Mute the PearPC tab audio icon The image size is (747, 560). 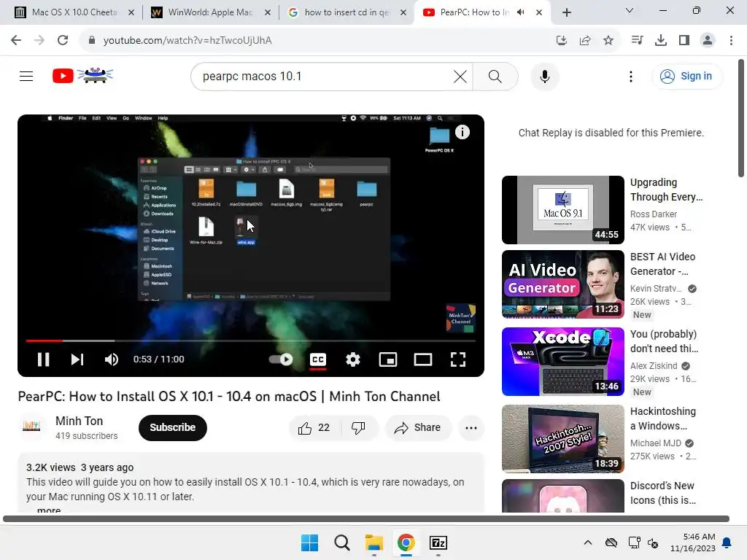tap(521, 12)
